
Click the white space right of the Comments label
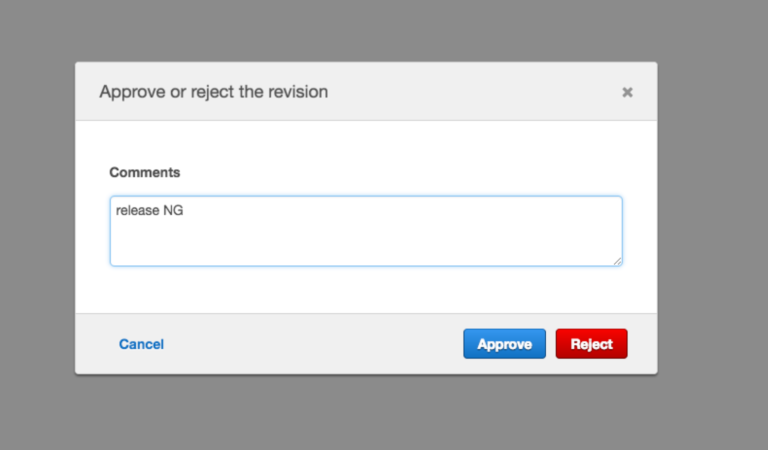click(400, 172)
